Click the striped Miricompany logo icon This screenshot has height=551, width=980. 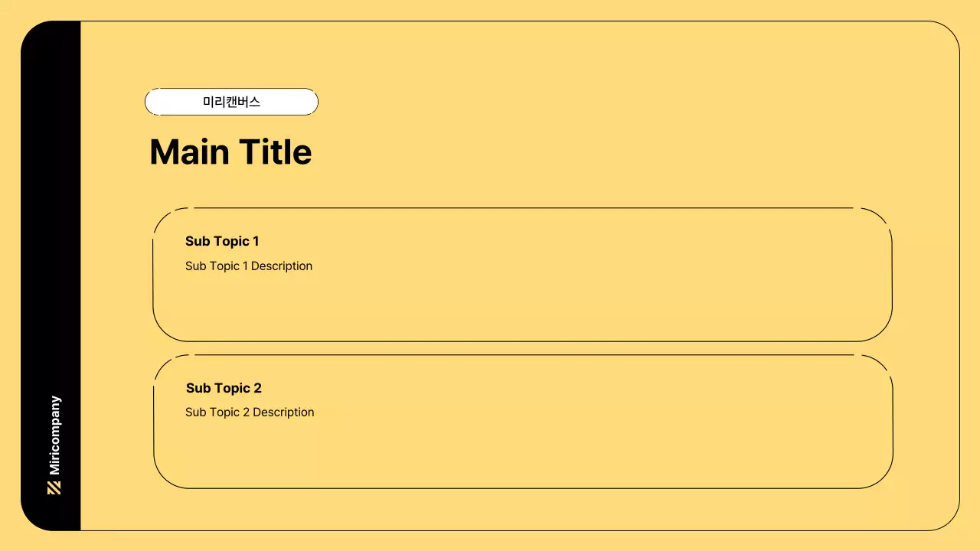[54, 487]
